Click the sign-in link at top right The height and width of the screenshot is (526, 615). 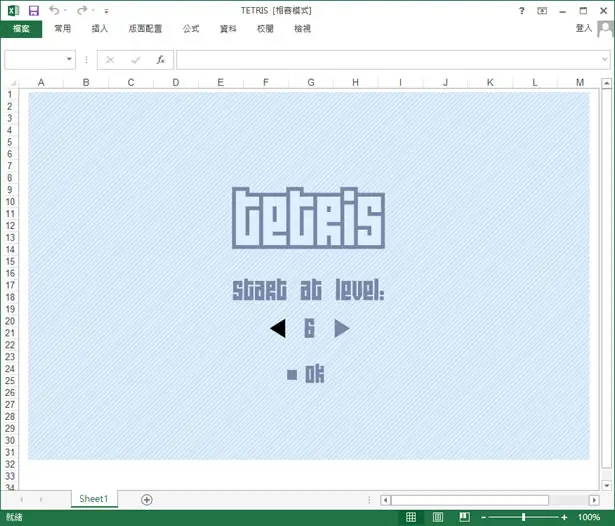[584, 28]
